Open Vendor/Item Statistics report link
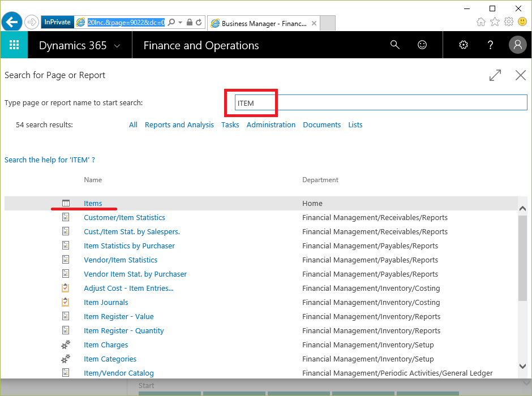 pyautogui.click(x=121, y=260)
